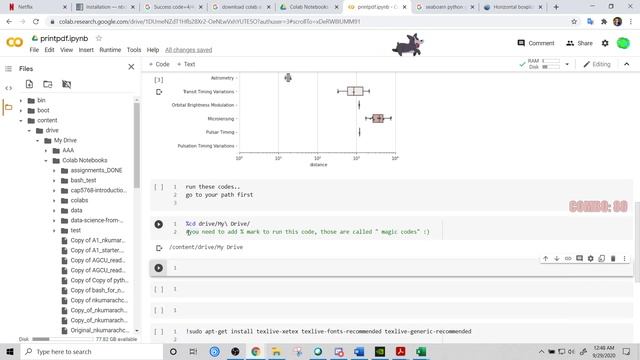Copy link to the selected cell

tap(568, 258)
